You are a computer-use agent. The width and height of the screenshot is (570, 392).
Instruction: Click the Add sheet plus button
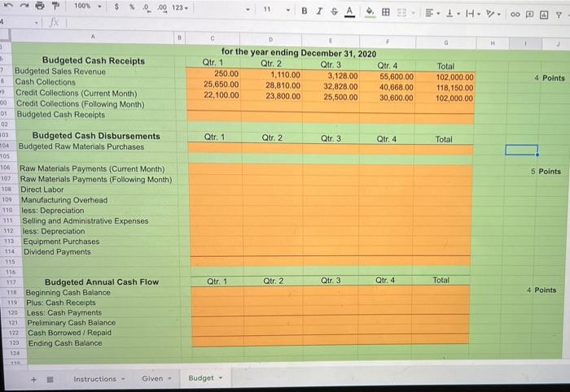point(34,380)
